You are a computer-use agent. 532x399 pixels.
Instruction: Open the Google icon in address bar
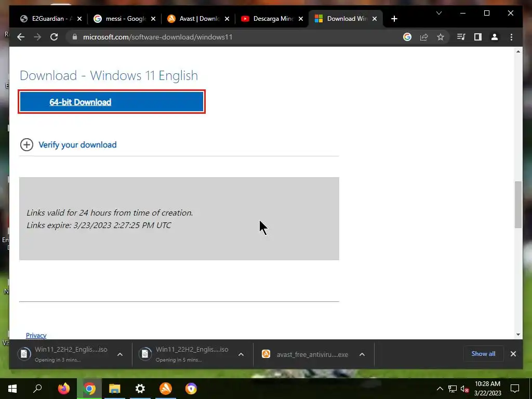407,37
